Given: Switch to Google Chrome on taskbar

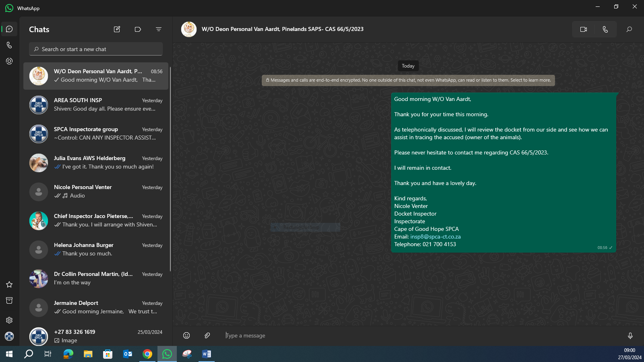Looking at the screenshot, I should coord(147,354).
